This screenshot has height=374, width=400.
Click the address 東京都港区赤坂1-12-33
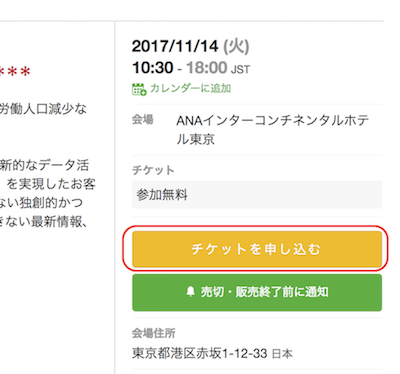click(x=200, y=353)
